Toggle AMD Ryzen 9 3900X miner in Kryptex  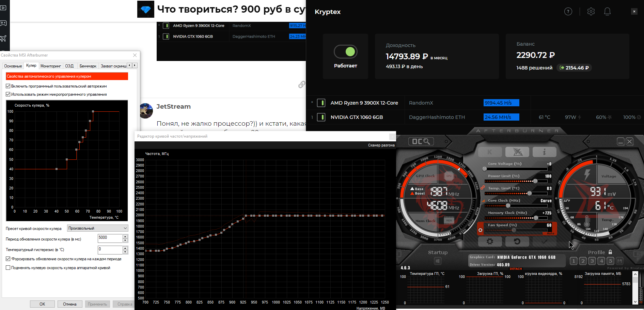pyautogui.click(x=321, y=103)
